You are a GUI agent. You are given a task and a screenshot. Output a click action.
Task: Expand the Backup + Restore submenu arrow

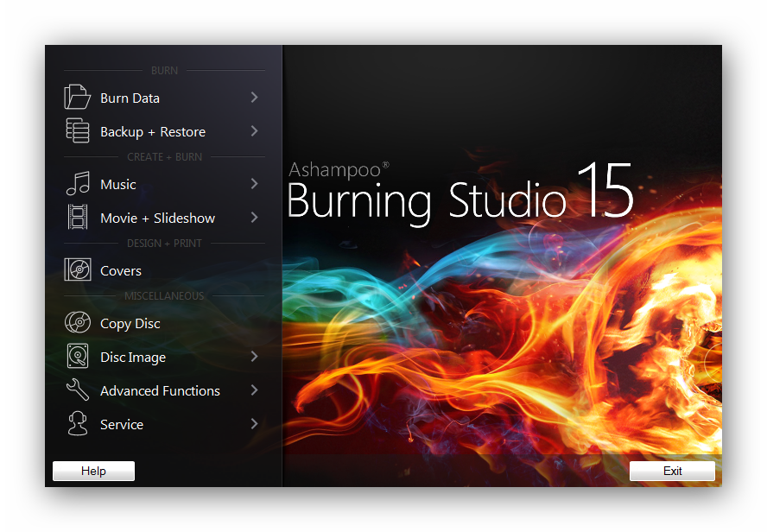tap(254, 131)
